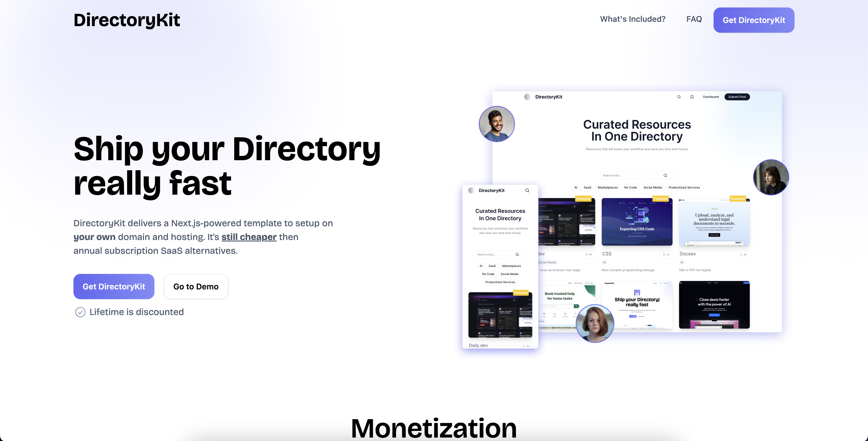Click the checkmark icon next to lifetime discount
Screen dimensions: 868x441
[79, 312]
